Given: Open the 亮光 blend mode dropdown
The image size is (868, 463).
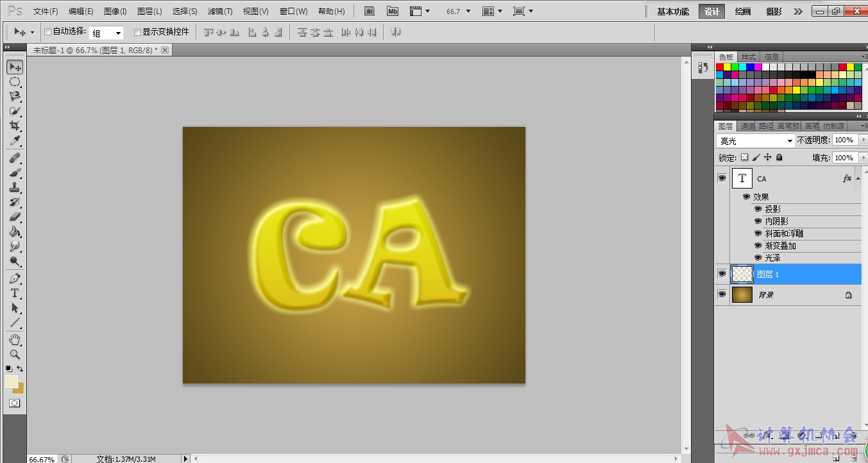Looking at the screenshot, I should coord(755,140).
